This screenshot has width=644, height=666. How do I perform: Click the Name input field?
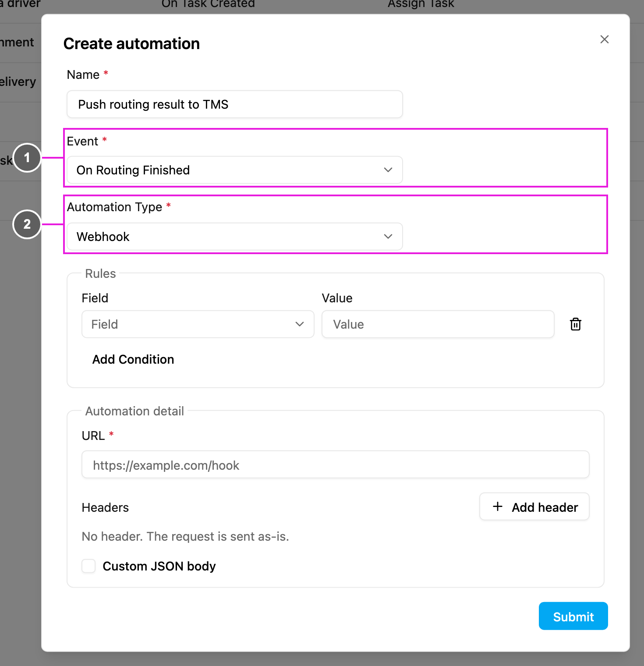point(235,104)
